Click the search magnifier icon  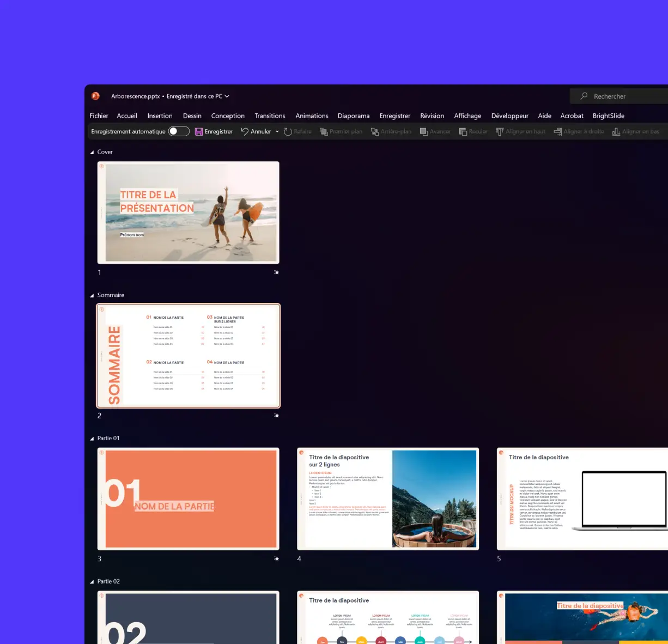click(584, 96)
